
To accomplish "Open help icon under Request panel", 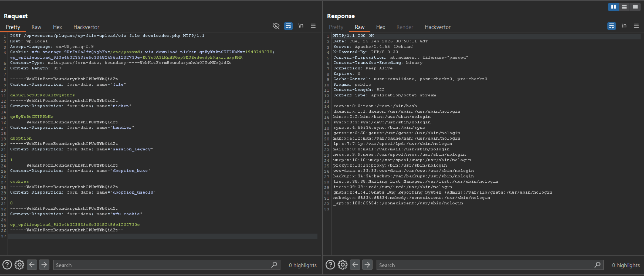I will (x=7, y=265).
